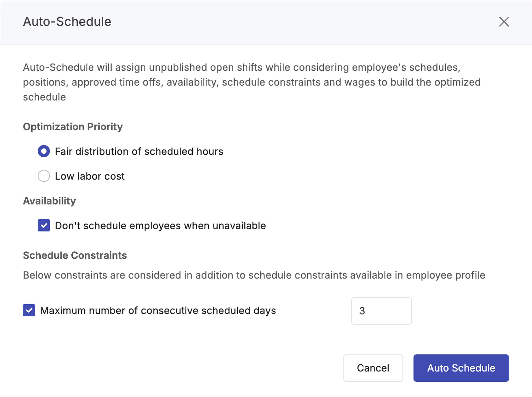Click the 'Fair distribution of scheduled hours' label

pos(139,152)
